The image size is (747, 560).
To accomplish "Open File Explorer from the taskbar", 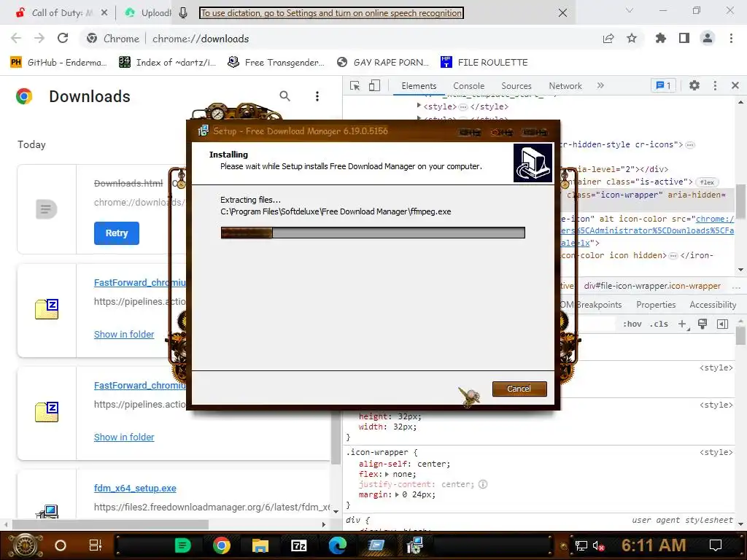I will click(x=260, y=545).
